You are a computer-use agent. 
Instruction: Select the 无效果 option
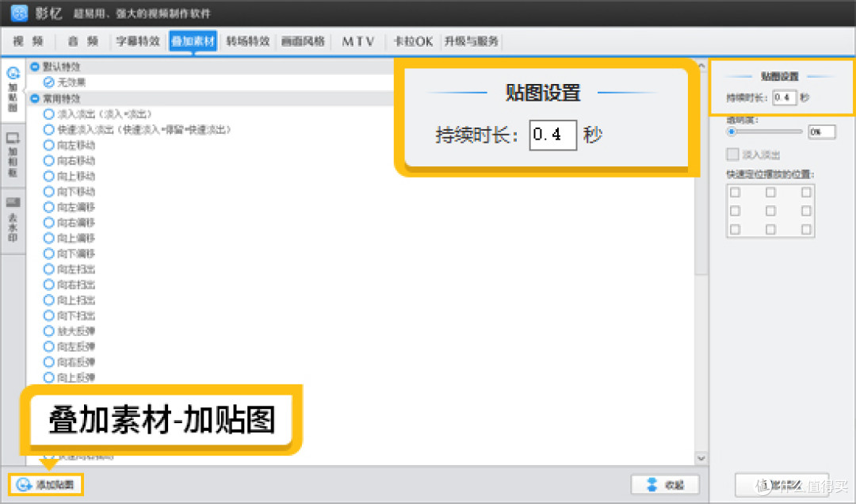point(64,82)
